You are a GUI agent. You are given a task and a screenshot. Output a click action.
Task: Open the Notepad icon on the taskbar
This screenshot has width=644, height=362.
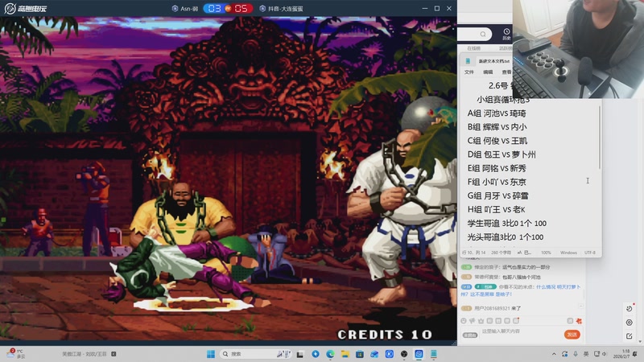point(434,354)
